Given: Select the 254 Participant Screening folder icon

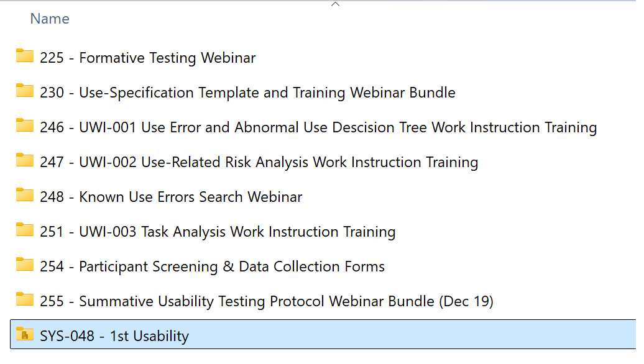Looking at the screenshot, I should click(x=25, y=265).
